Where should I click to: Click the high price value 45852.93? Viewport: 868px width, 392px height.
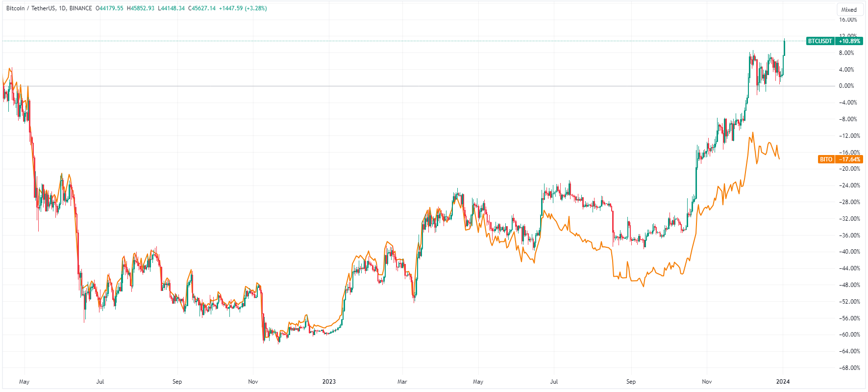click(x=141, y=8)
